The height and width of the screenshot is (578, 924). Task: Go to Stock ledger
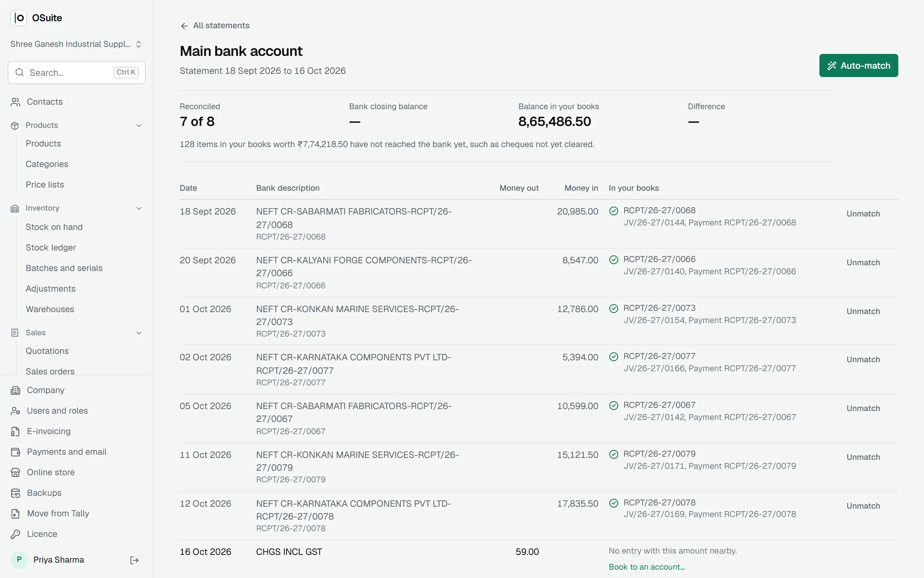click(x=51, y=248)
